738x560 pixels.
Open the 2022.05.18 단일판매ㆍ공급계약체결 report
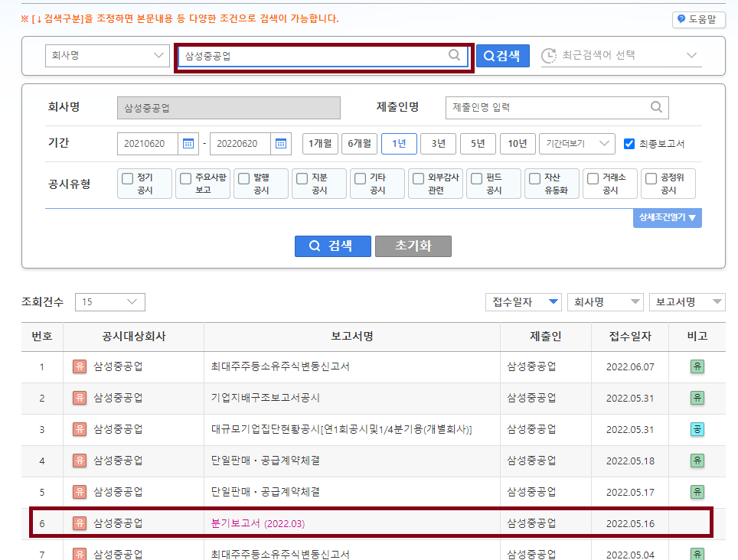pyautogui.click(x=266, y=461)
